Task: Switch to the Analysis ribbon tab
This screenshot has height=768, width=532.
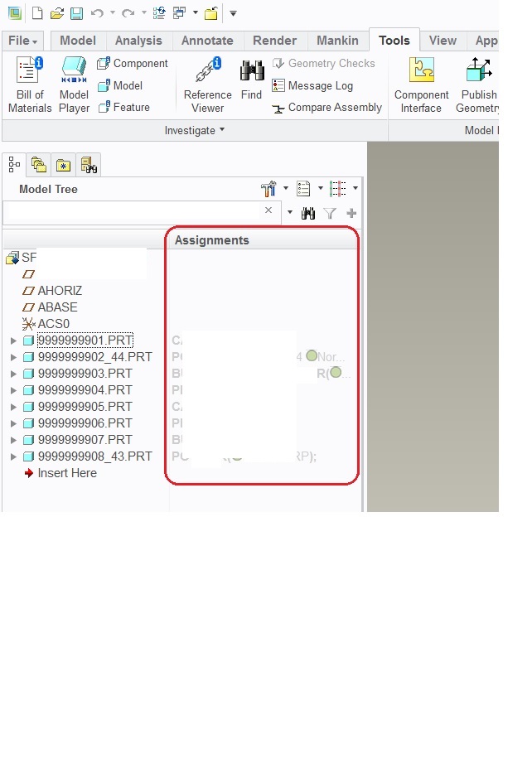Action: point(138,41)
